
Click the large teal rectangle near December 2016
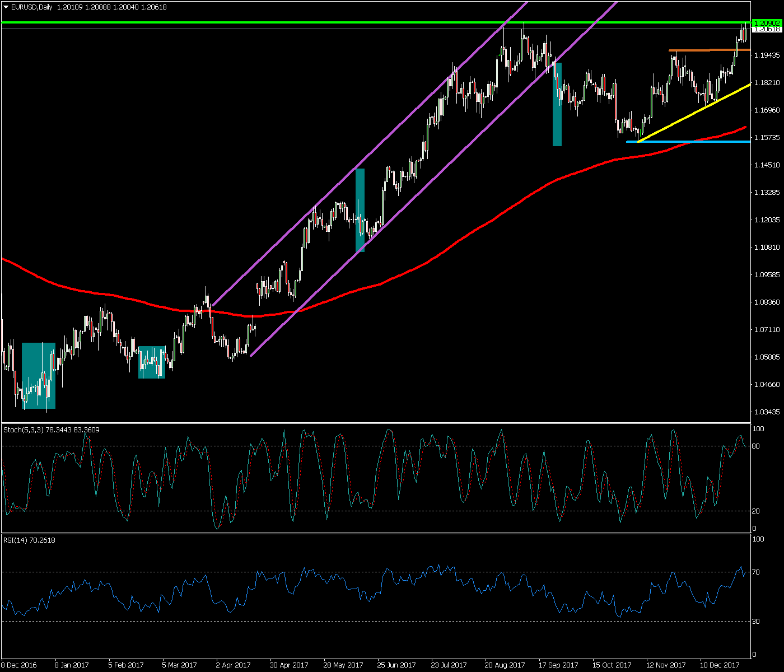(38, 375)
